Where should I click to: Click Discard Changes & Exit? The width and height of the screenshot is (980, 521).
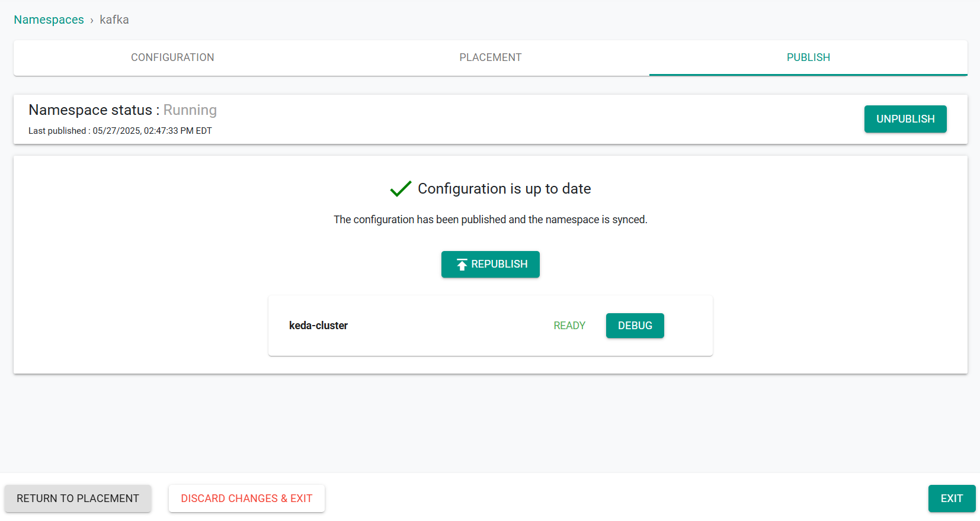pos(246,499)
